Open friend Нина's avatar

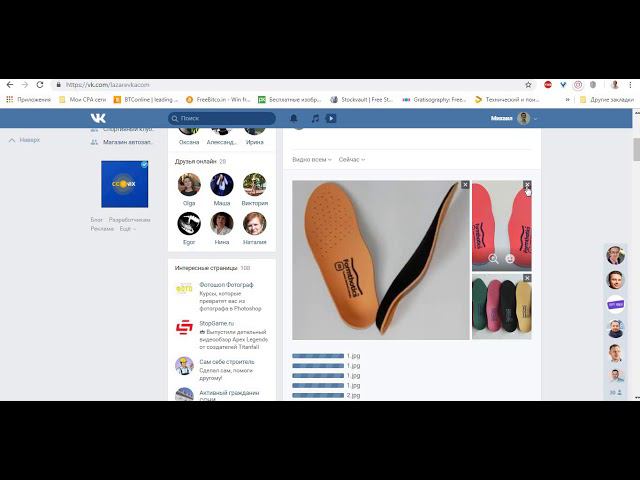coord(222,224)
